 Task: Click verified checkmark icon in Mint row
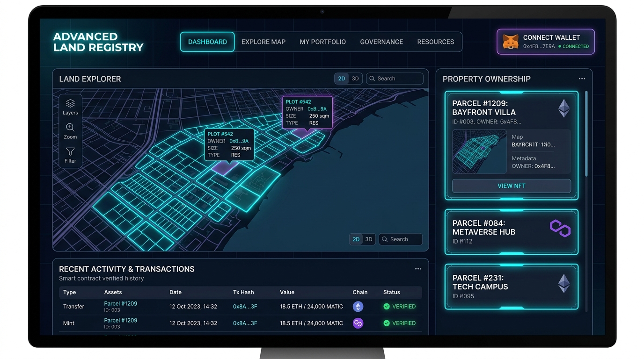click(387, 323)
